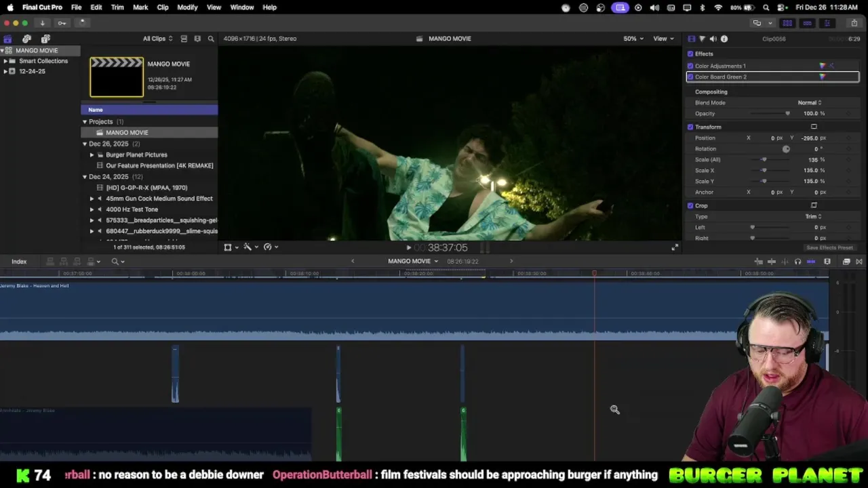This screenshot has width=868, height=488.
Task: Go forward in timeline history arrow
Action: click(511, 262)
